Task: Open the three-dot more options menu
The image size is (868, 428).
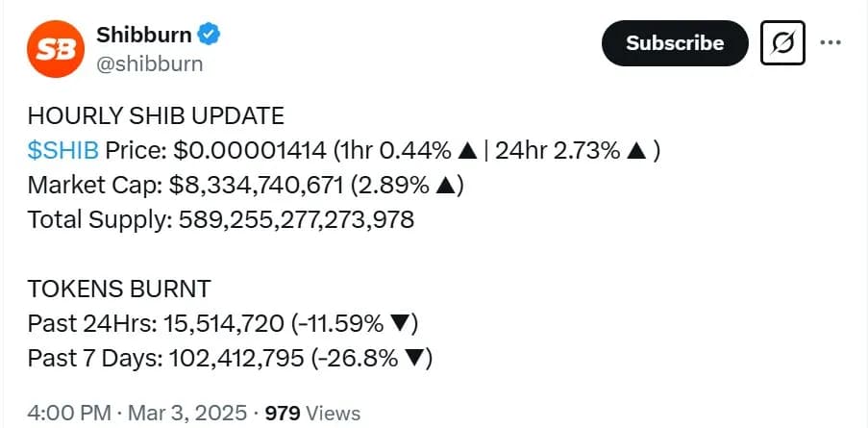Action: point(831,42)
